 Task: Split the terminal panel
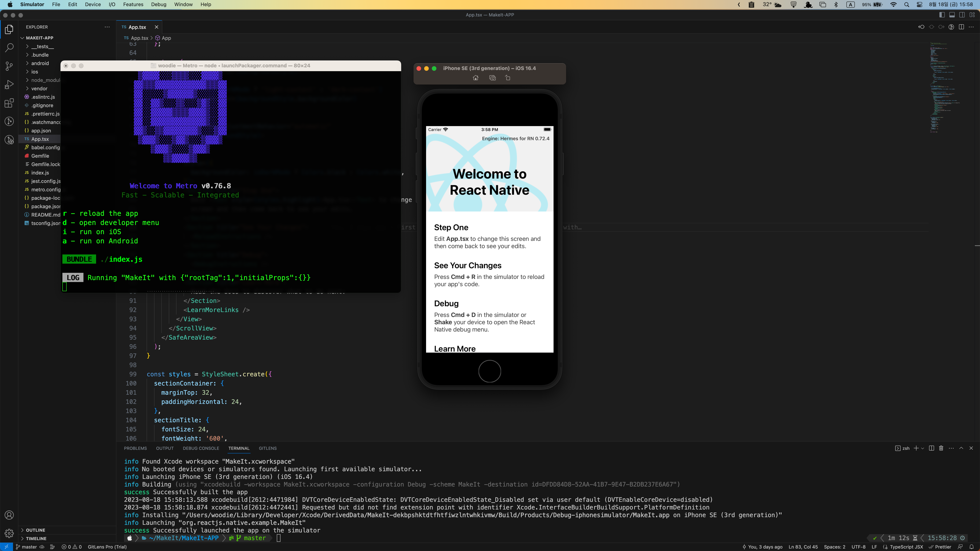(x=931, y=448)
